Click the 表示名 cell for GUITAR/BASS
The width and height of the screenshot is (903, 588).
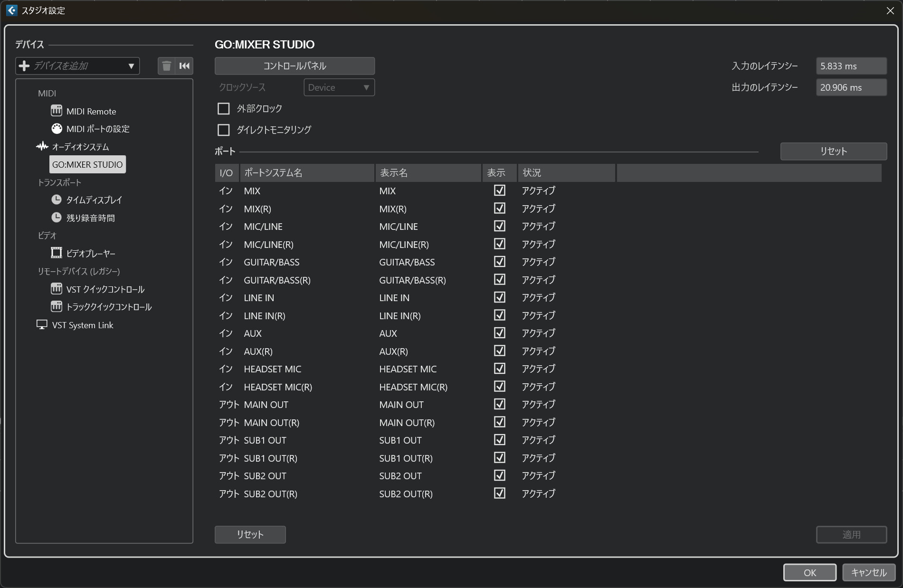407,262
